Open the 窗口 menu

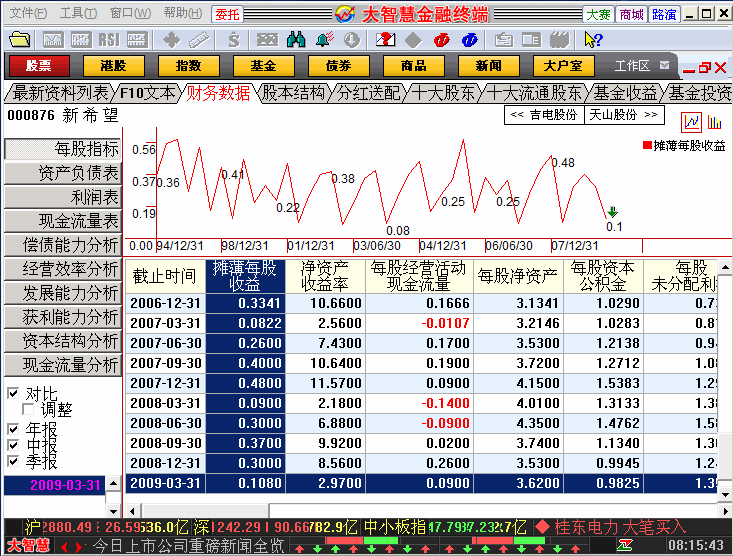130,13
